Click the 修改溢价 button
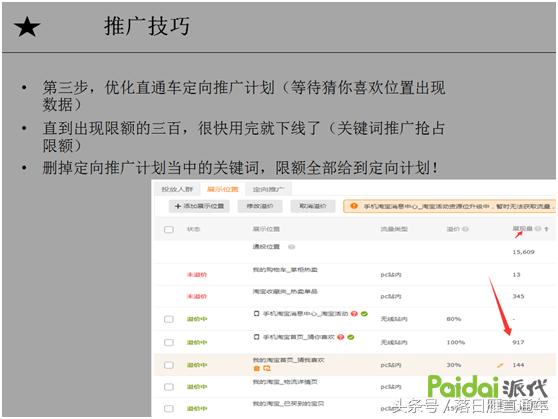 260,206
